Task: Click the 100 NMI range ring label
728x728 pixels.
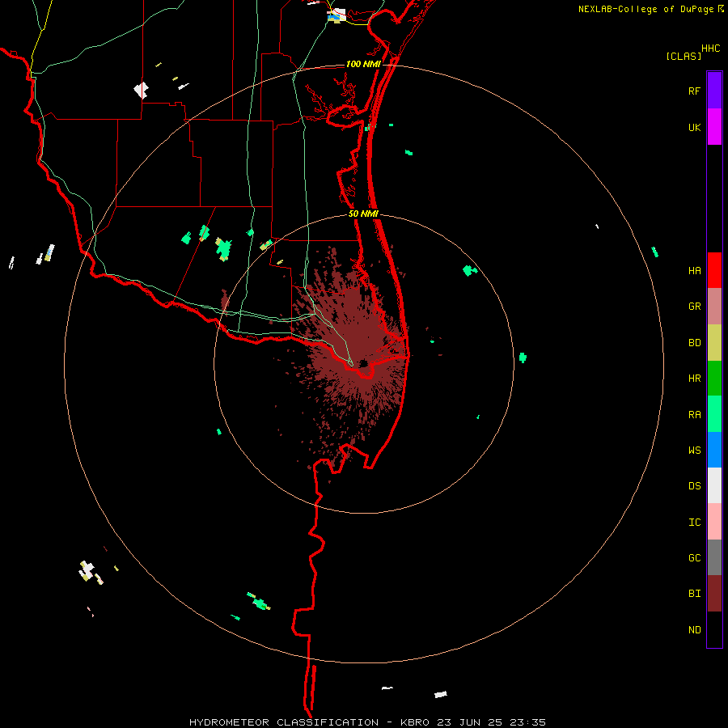Action: [x=363, y=64]
